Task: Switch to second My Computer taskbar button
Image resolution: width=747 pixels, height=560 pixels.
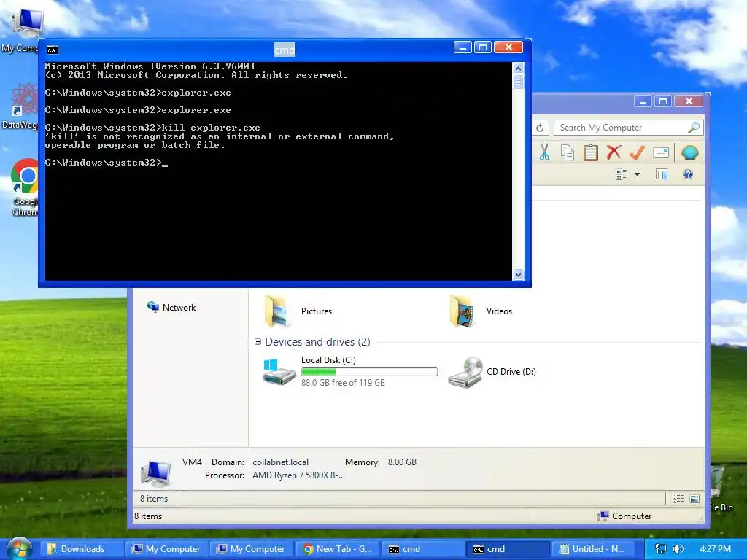Action: (252, 549)
